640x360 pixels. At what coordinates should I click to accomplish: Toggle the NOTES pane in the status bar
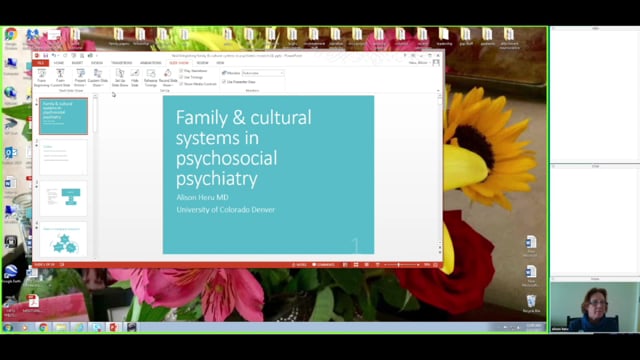(299, 265)
